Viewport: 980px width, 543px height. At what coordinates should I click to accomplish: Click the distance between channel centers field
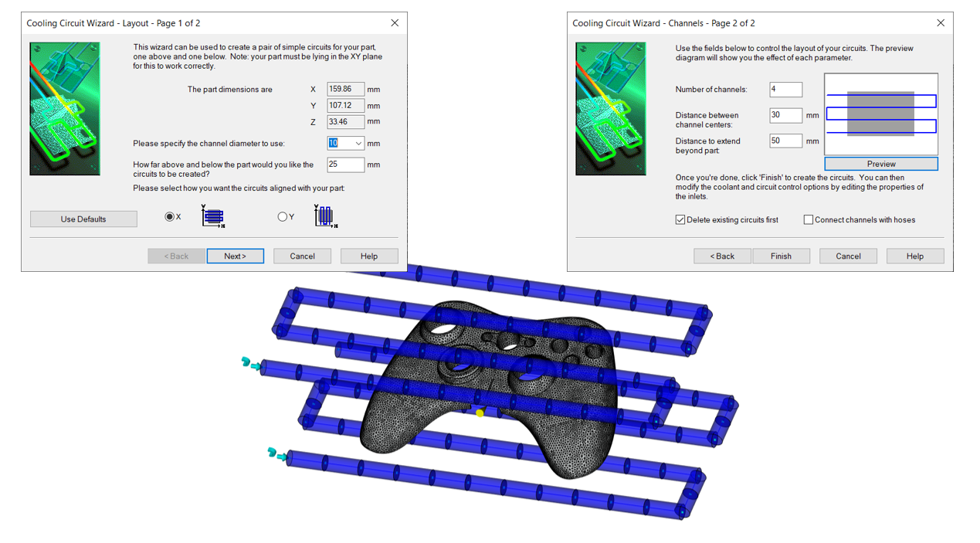785,115
